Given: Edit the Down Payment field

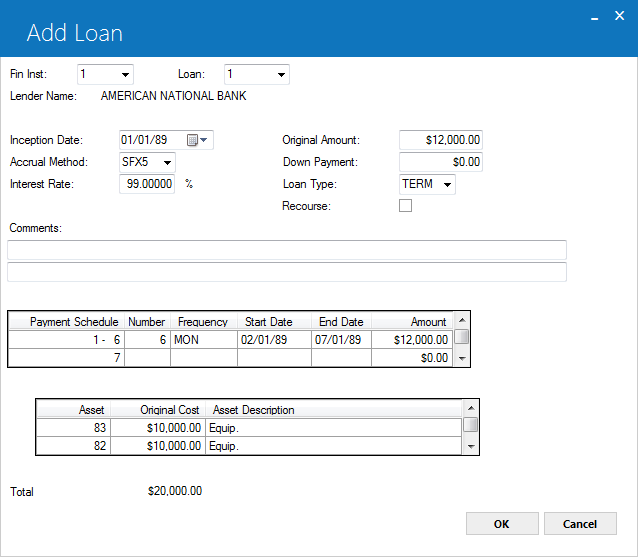Looking at the screenshot, I should [x=441, y=162].
